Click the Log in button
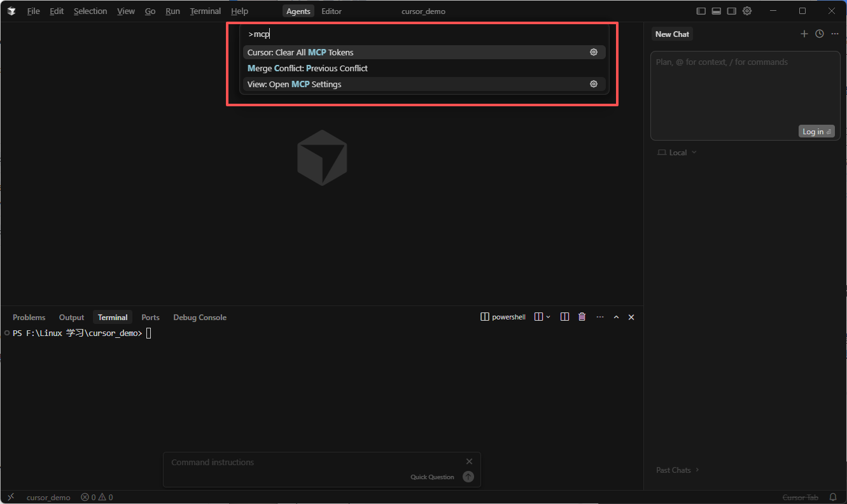 (816, 132)
